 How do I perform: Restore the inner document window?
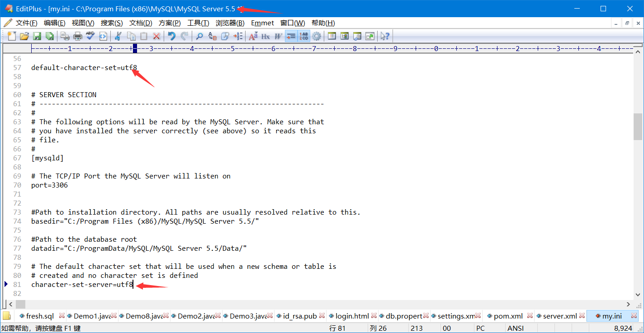(x=627, y=23)
